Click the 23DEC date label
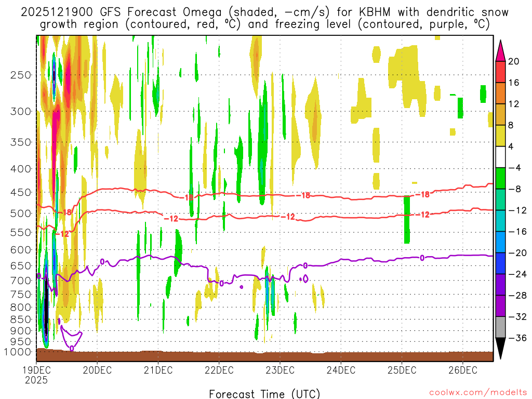 280,370
